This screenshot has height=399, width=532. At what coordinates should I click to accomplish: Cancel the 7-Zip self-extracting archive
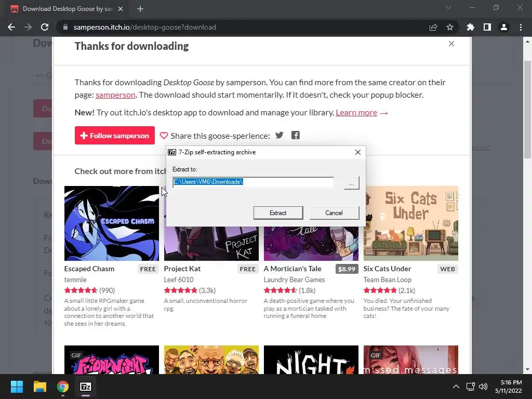point(334,212)
